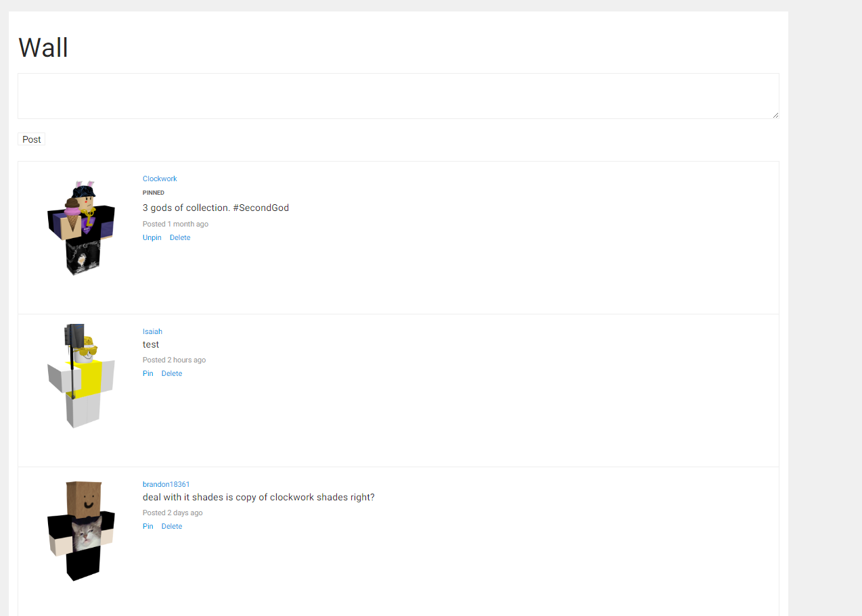This screenshot has height=616, width=862.
Task: Click 'Posted 2 hours ago' timestamp
Action: coord(174,360)
